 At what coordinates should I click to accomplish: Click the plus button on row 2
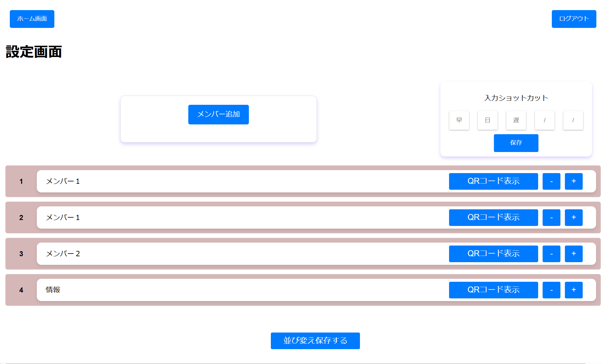573,218
